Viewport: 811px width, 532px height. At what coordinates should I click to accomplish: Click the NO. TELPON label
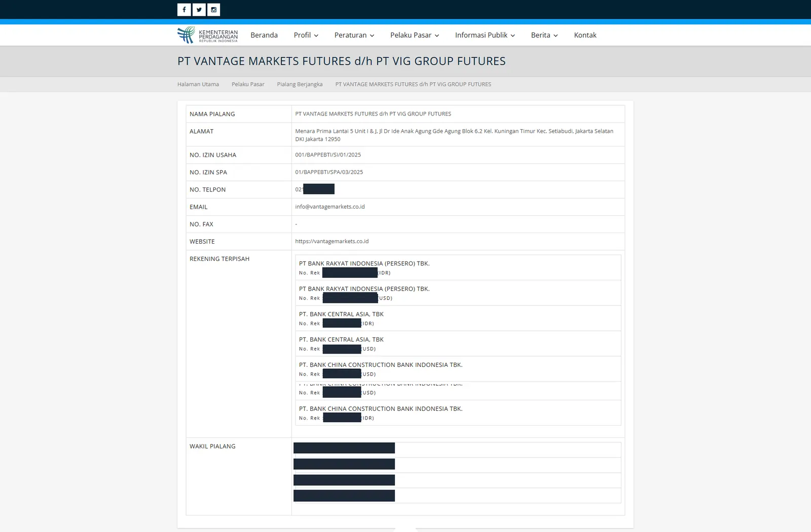(x=208, y=189)
